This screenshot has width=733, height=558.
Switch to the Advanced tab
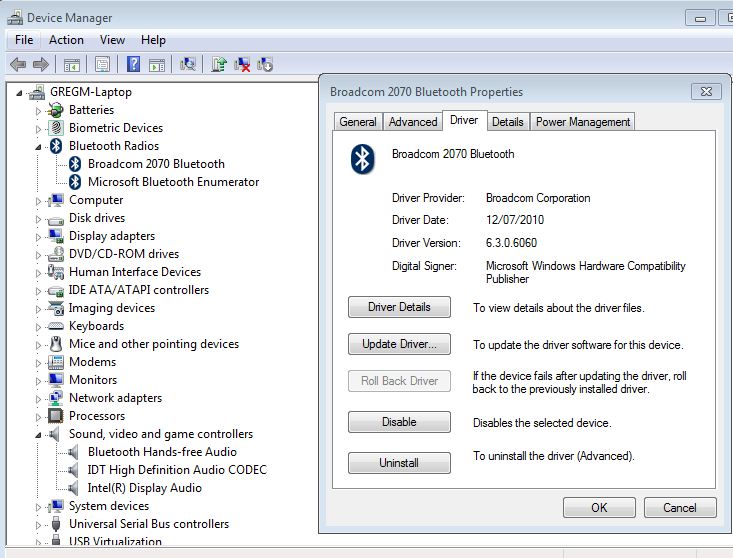(x=413, y=122)
